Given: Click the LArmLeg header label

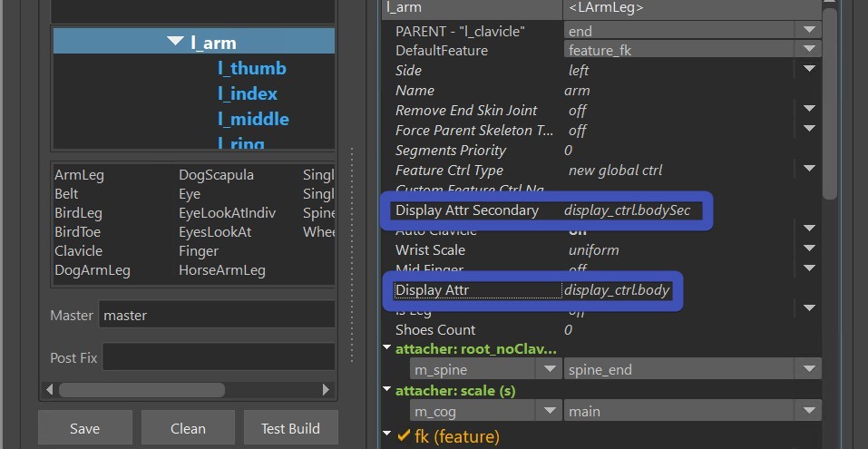Looking at the screenshot, I should tap(606, 7).
